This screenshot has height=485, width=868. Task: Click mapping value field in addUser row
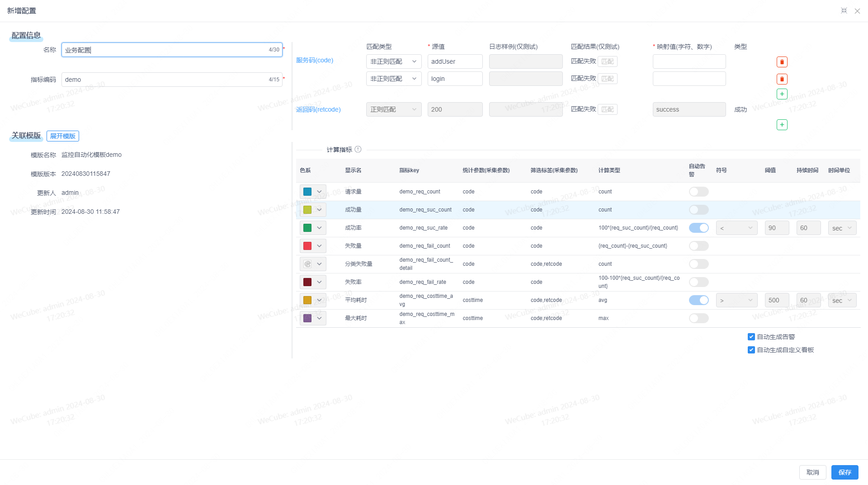689,61
